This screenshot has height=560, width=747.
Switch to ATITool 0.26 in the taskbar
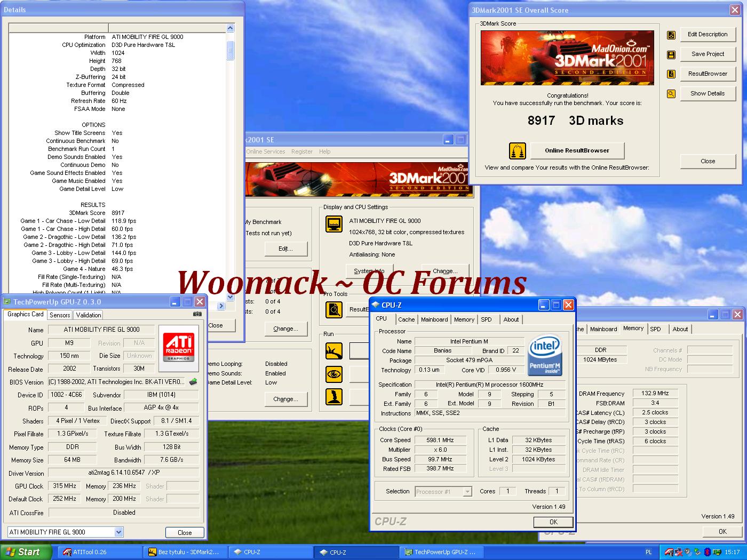pyautogui.click(x=99, y=552)
